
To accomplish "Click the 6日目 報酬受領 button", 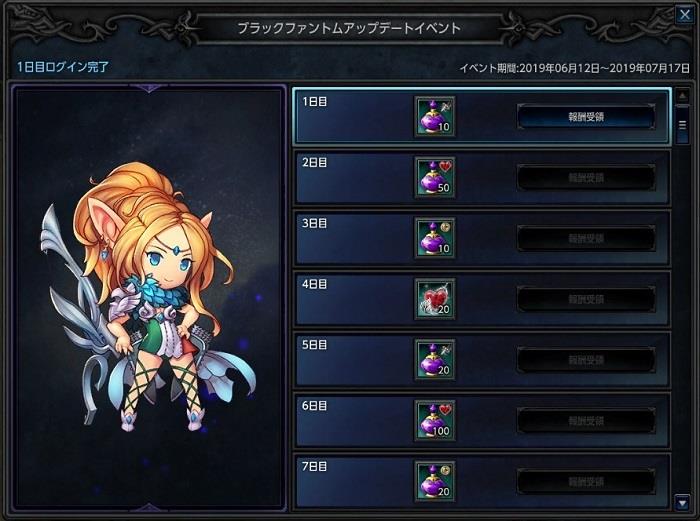I will pos(586,421).
